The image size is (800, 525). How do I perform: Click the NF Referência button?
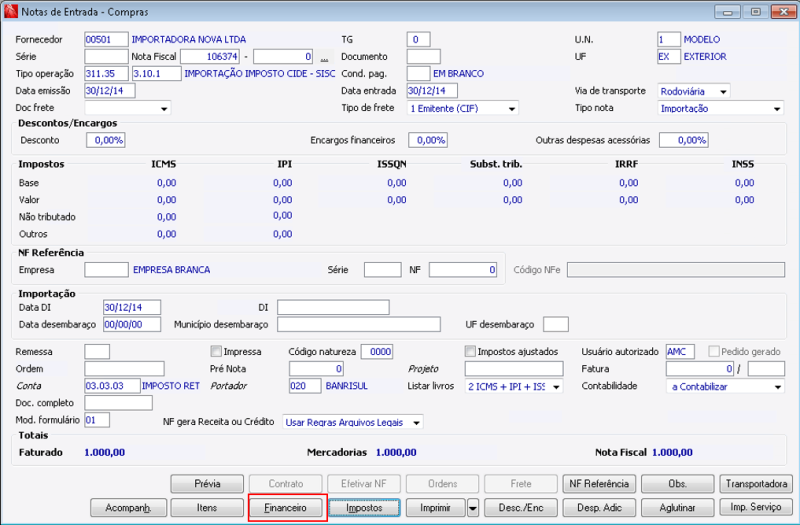click(599, 484)
